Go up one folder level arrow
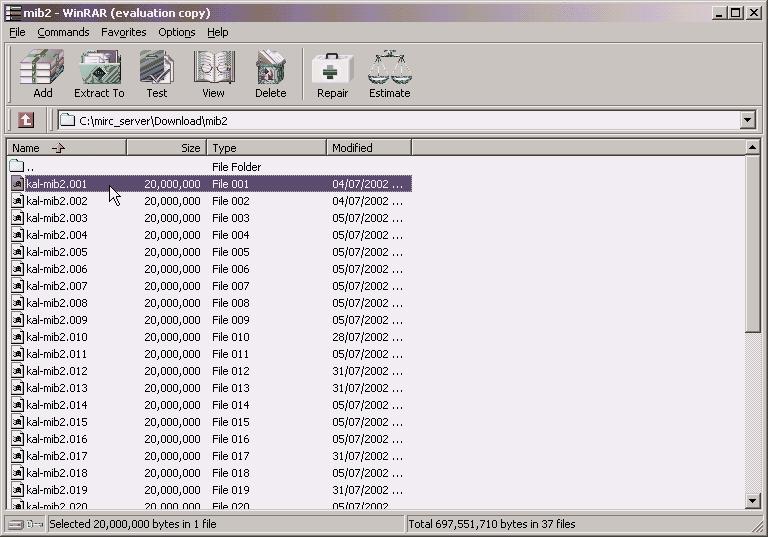Viewport: 768px width, 537px height. 26,120
